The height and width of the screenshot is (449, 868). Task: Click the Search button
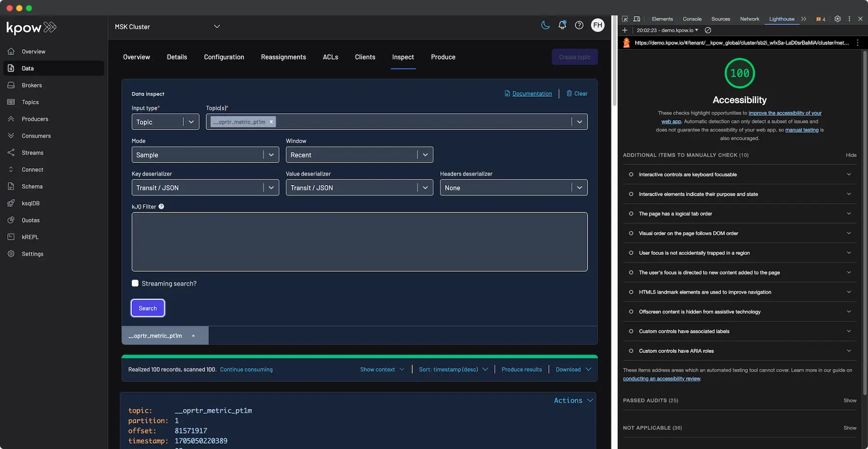148,308
